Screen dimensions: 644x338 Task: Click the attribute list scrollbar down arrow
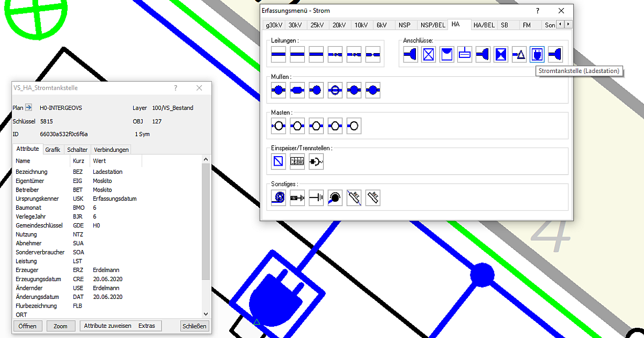coord(206,313)
